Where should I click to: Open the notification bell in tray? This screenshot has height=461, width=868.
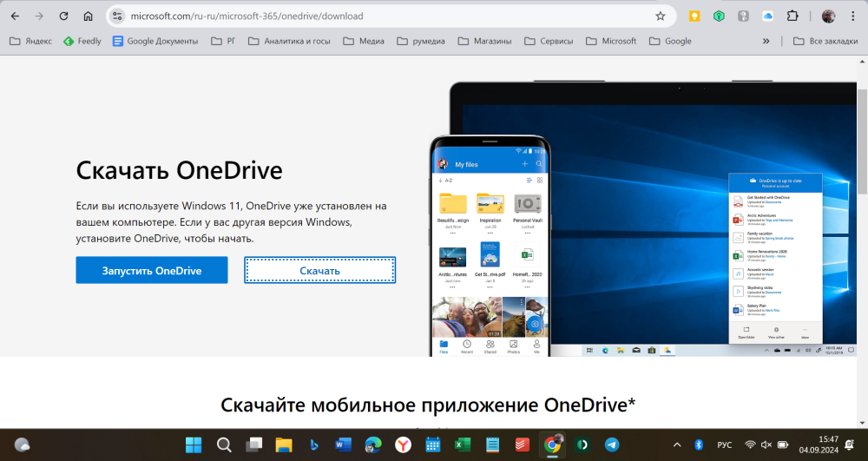coord(851,445)
